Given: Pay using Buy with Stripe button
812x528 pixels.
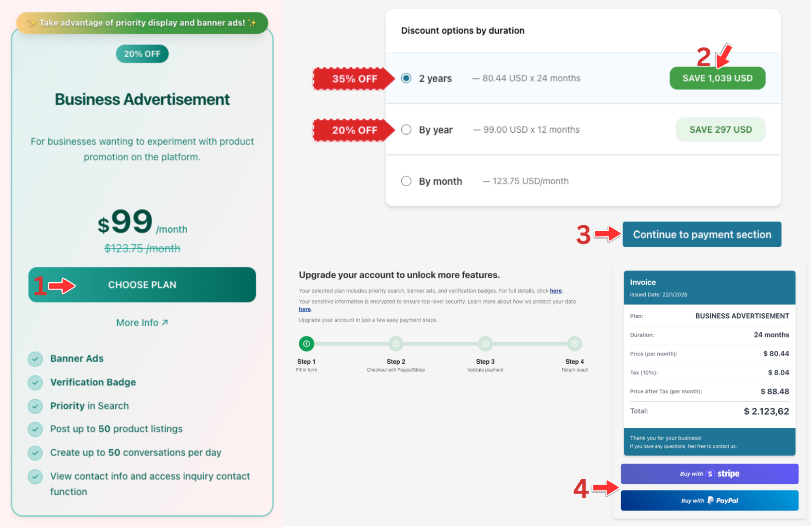Looking at the screenshot, I should (709, 474).
